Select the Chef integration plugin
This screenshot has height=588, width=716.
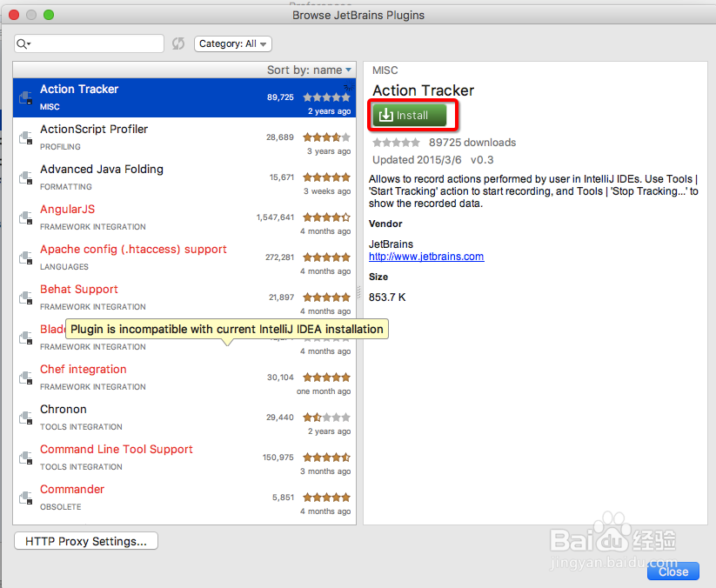point(184,378)
